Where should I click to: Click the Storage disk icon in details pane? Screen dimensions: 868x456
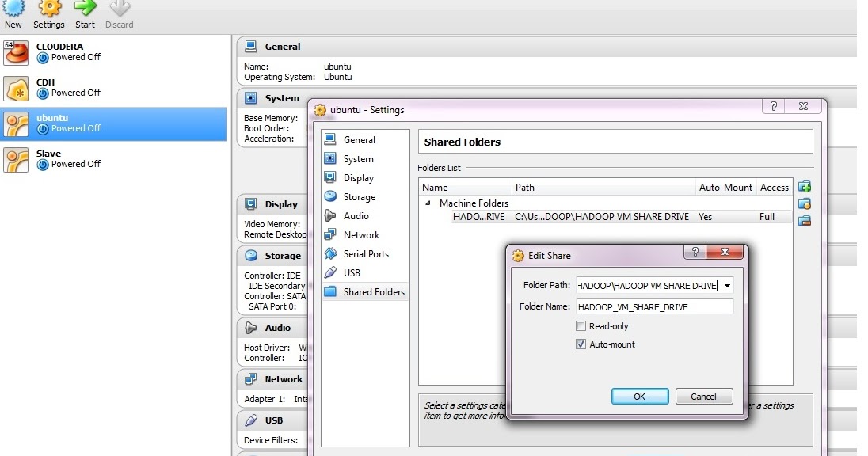click(251, 255)
